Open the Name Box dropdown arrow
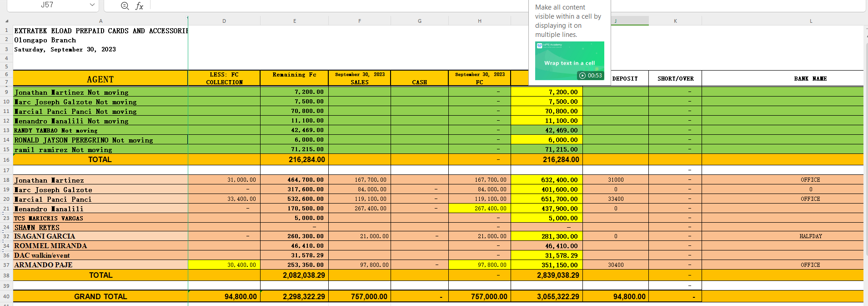 pyautogui.click(x=92, y=5)
